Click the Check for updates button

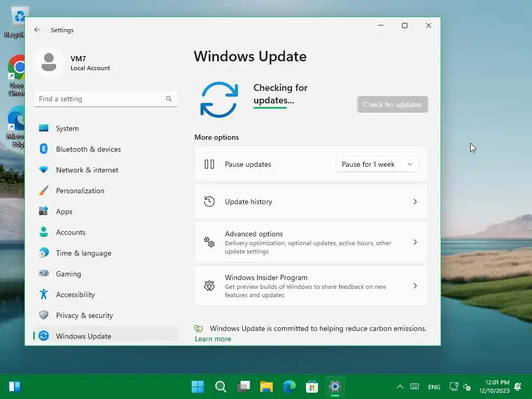pos(393,104)
